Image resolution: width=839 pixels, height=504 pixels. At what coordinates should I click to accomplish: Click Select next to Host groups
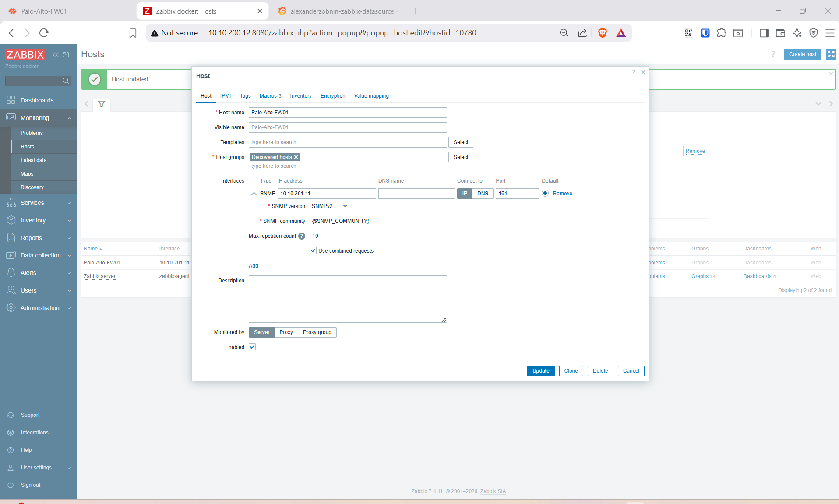click(461, 157)
